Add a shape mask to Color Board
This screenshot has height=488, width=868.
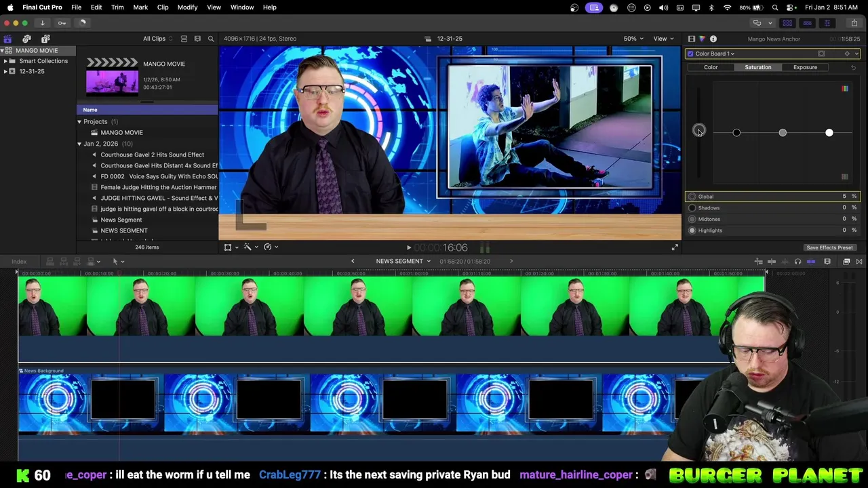[821, 54]
